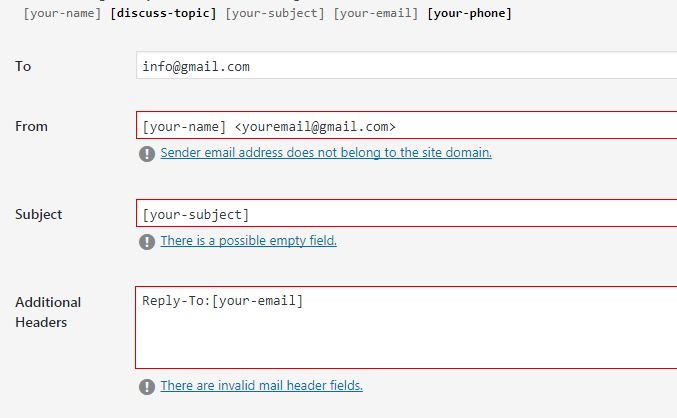Select the [your-subject] mail tag at top
Viewport: 677px width, 418px height.
pyautogui.click(x=275, y=13)
